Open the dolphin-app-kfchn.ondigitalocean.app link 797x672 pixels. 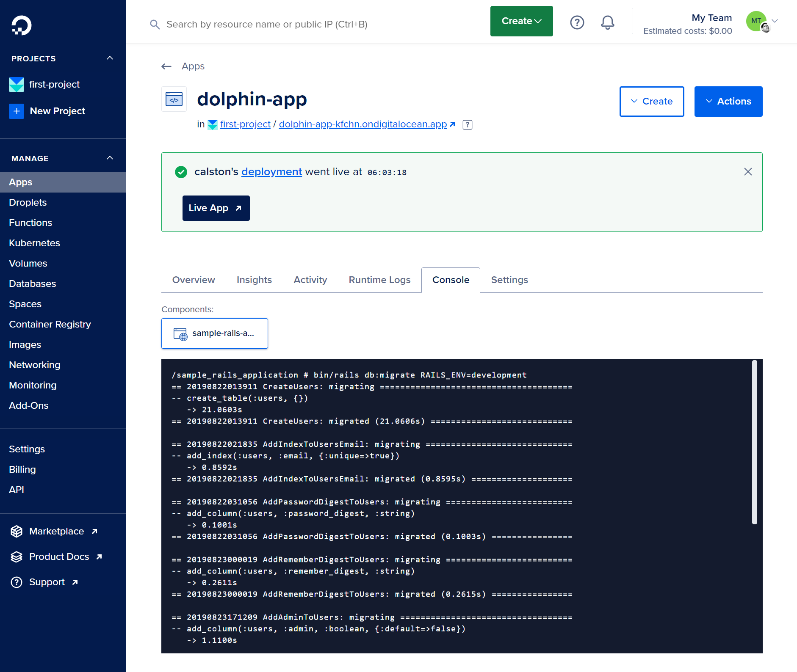(363, 124)
